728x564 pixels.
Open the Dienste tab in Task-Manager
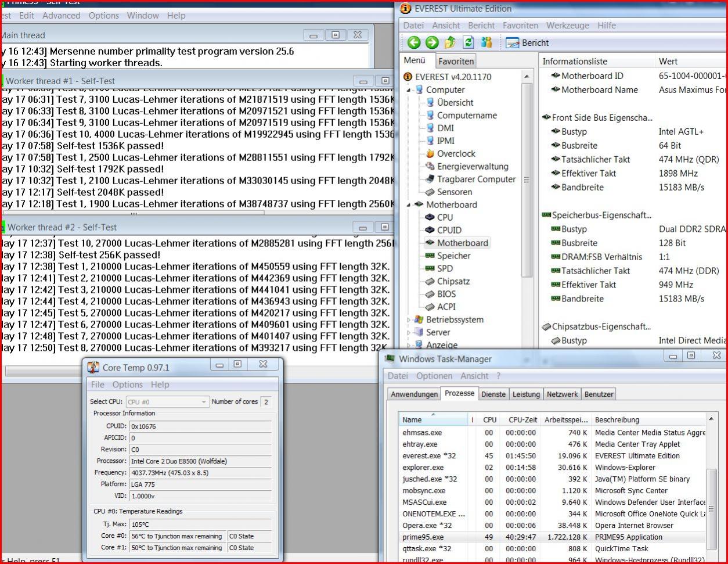pyautogui.click(x=493, y=394)
